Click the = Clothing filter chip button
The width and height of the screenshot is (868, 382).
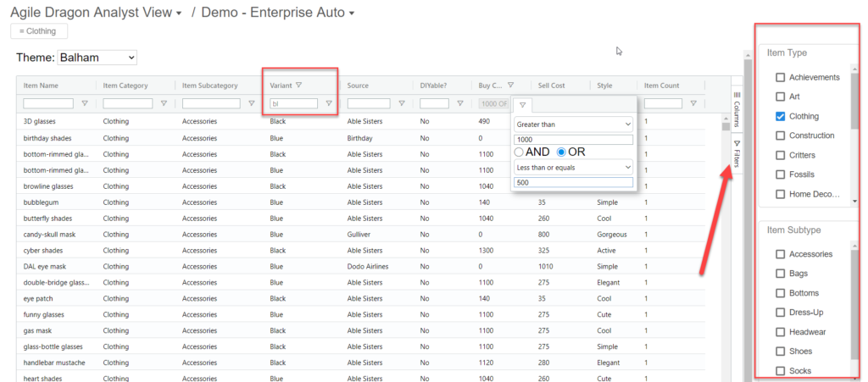pyautogui.click(x=39, y=31)
